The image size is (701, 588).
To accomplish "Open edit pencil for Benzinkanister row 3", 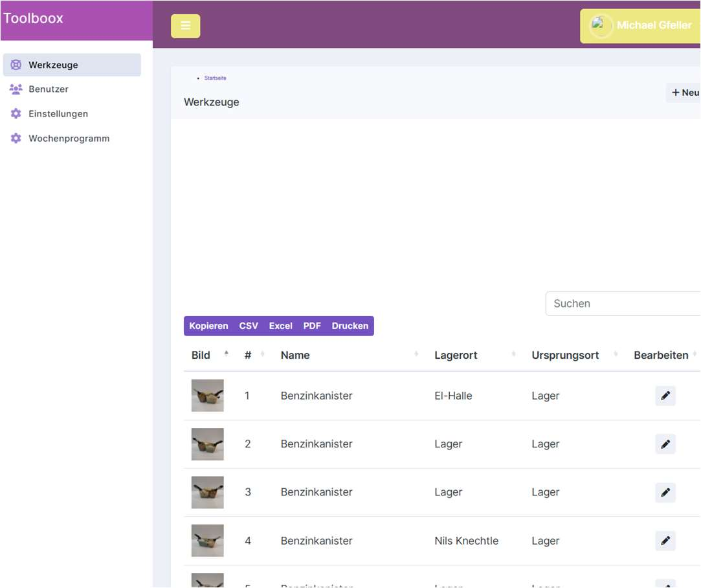I will click(665, 493).
